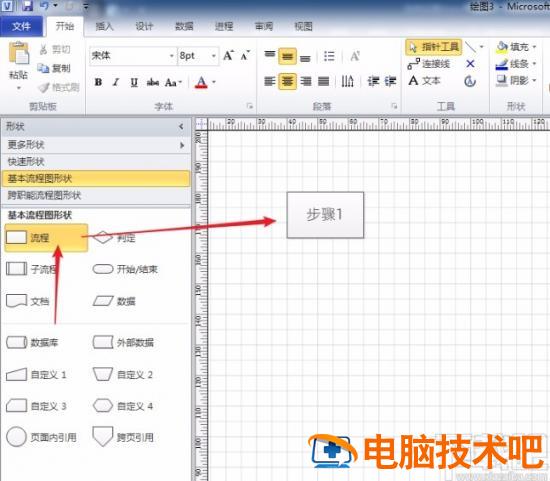Image resolution: width=550 pixels, height=481 pixels.
Task: Click the Undo icon in quick access toolbar
Action: [44, 6]
